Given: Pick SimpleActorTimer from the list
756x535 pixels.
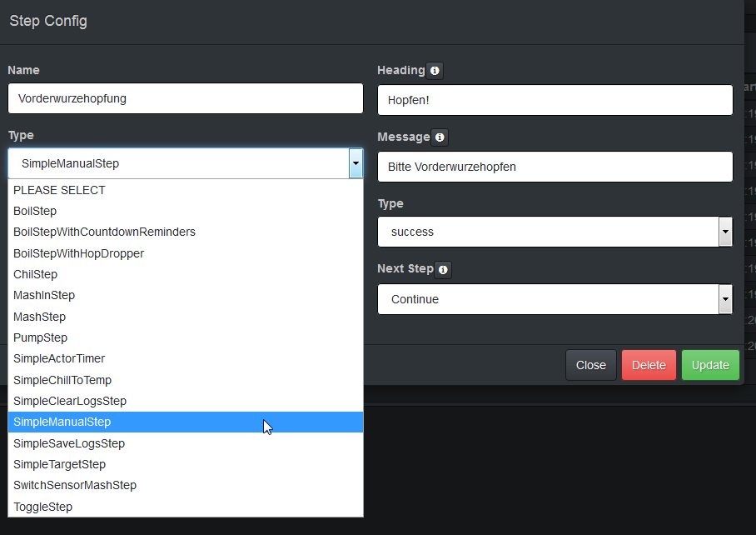Looking at the screenshot, I should [x=59, y=358].
